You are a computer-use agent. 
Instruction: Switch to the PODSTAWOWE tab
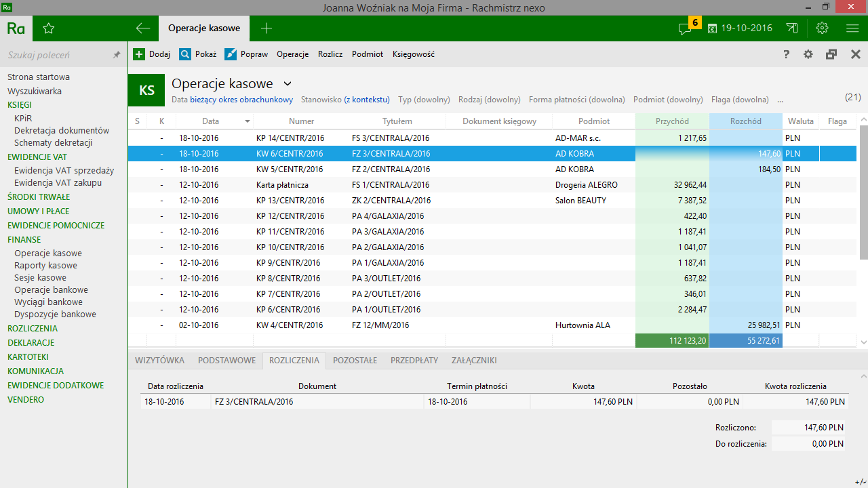226,361
